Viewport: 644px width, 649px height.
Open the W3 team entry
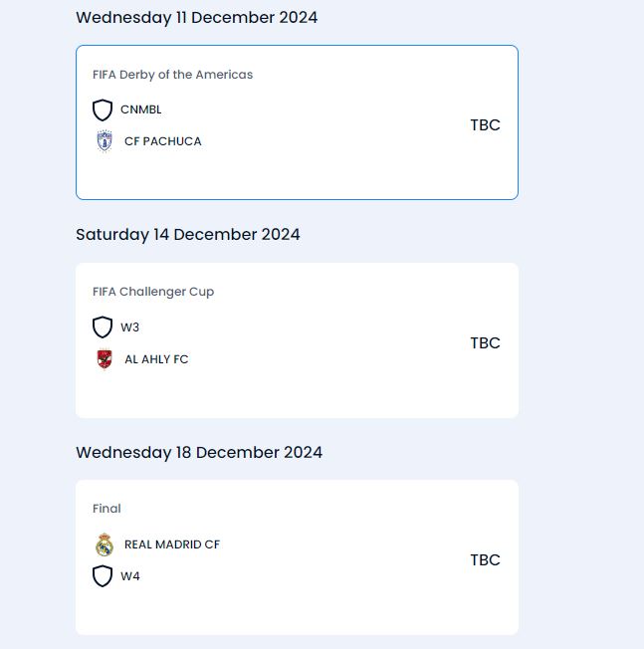point(130,327)
